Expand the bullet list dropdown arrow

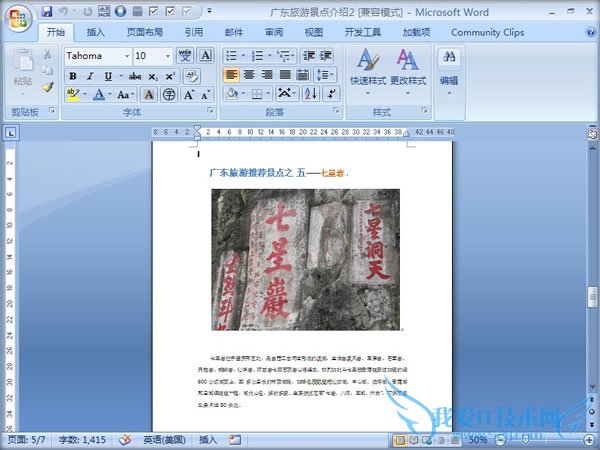(243, 56)
